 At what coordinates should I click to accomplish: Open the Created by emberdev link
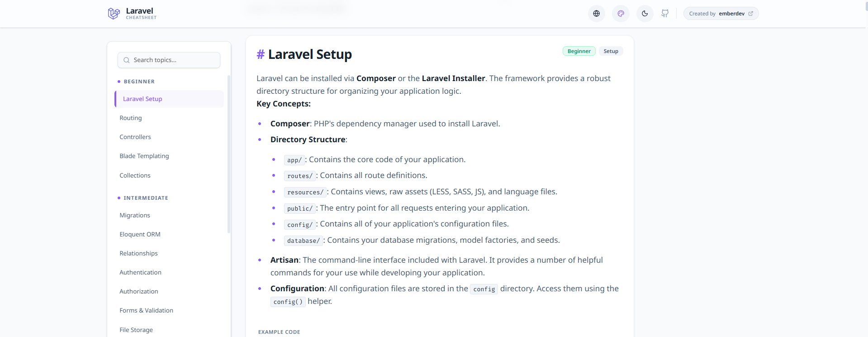pos(721,13)
